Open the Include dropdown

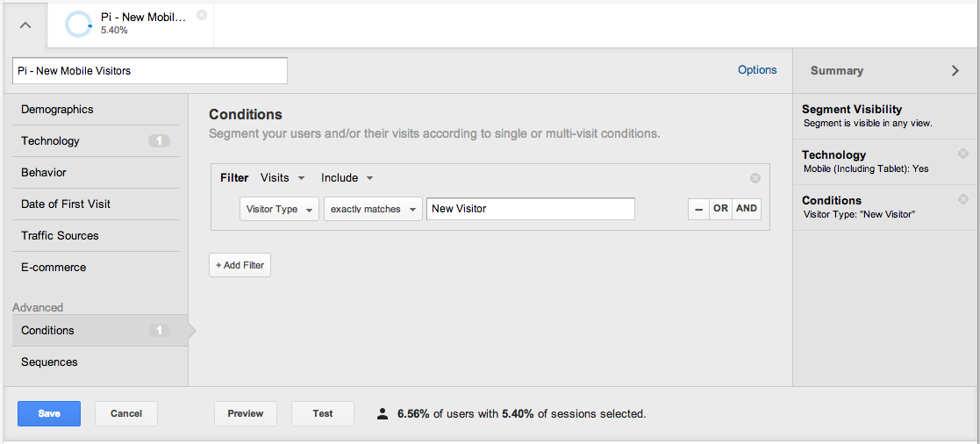[x=347, y=178]
